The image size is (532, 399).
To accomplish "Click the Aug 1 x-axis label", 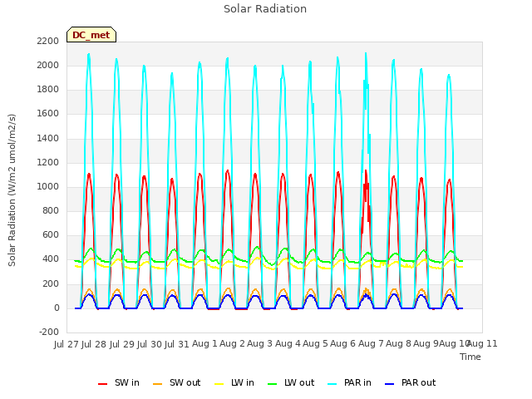I will (x=204, y=344).
